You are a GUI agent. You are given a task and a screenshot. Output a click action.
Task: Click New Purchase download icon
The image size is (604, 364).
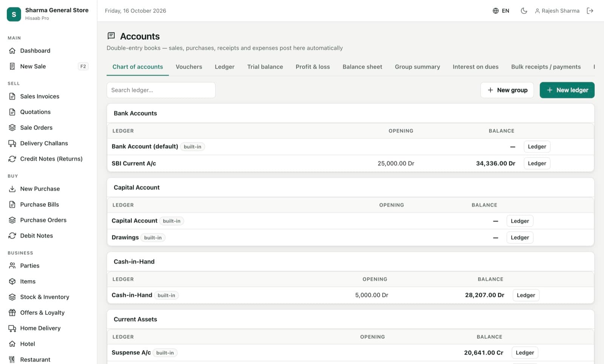click(x=12, y=189)
